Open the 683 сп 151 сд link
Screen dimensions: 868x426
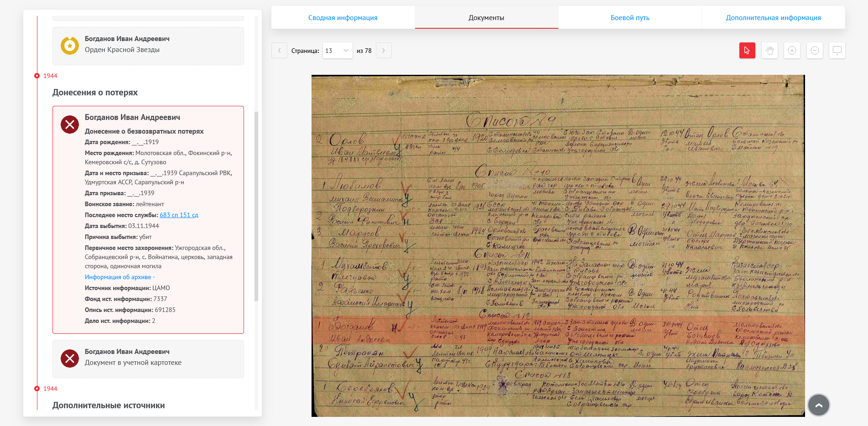[x=179, y=215]
